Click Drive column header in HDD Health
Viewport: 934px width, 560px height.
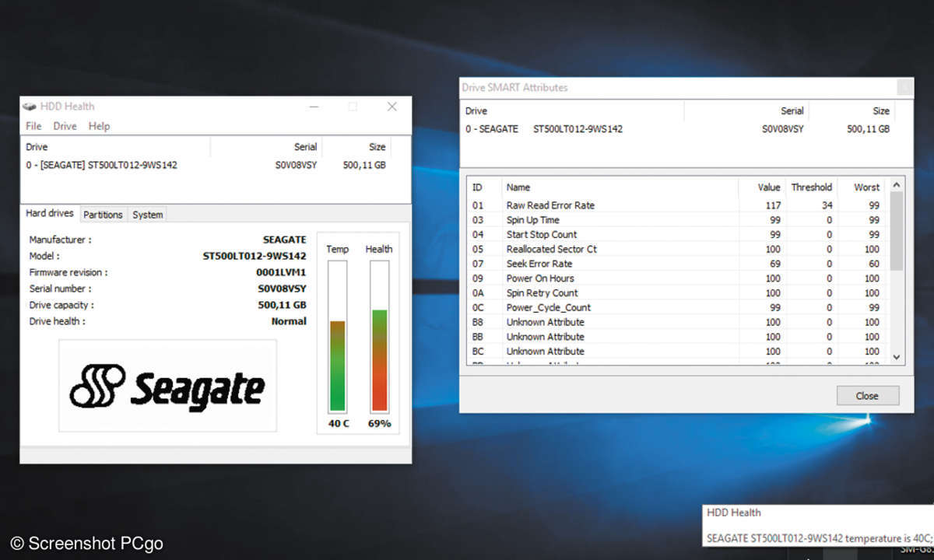(116, 146)
